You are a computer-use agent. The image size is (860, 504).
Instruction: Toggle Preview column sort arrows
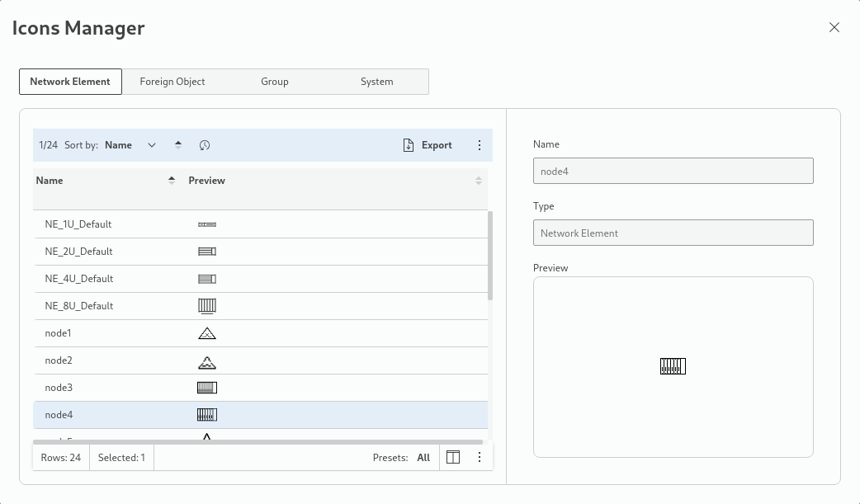click(479, 181)
